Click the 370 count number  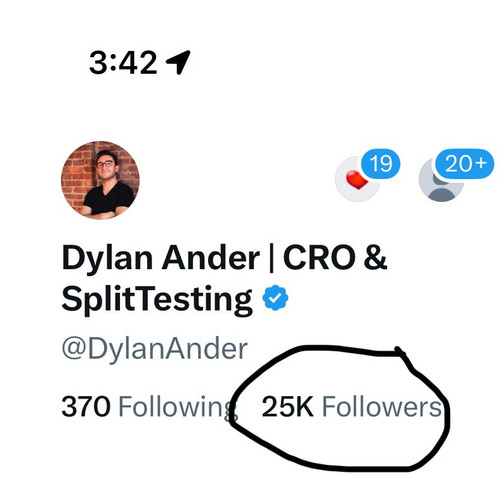click(x=86, y=406)
